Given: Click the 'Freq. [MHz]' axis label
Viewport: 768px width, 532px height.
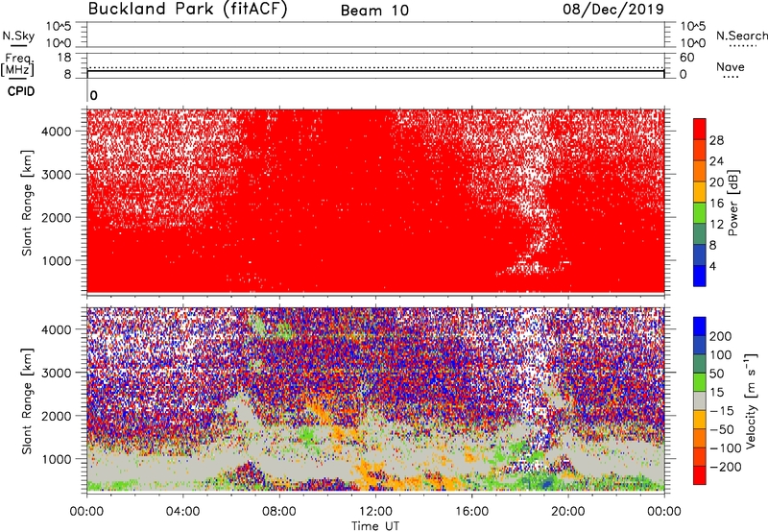Looking at the screenshot, I should [17, 64].
